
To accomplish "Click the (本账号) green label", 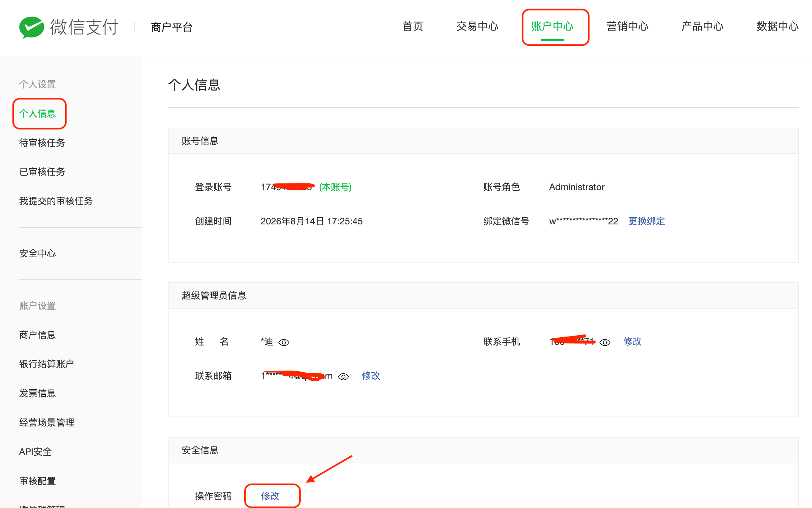I will pos(335,187).
